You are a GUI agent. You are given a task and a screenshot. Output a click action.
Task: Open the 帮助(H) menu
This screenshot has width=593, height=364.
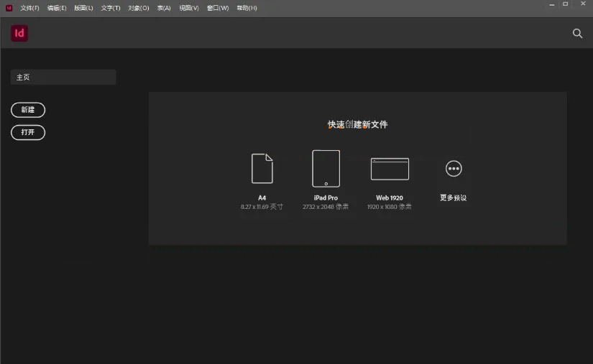tap(247, 8)
